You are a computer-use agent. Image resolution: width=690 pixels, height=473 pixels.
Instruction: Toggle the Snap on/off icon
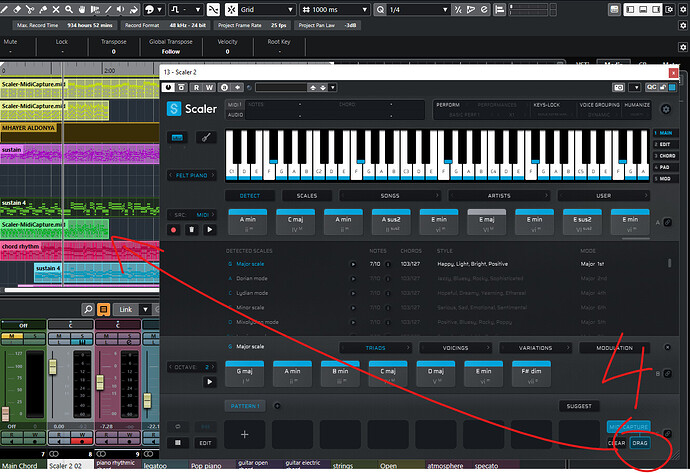pos(231,9)
